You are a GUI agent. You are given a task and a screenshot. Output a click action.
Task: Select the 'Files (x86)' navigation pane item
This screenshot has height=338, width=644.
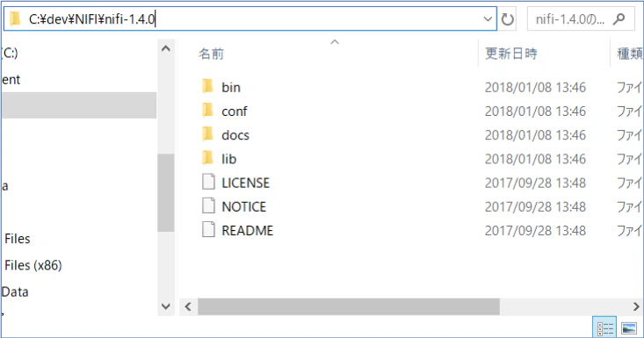tap(33, 265)
